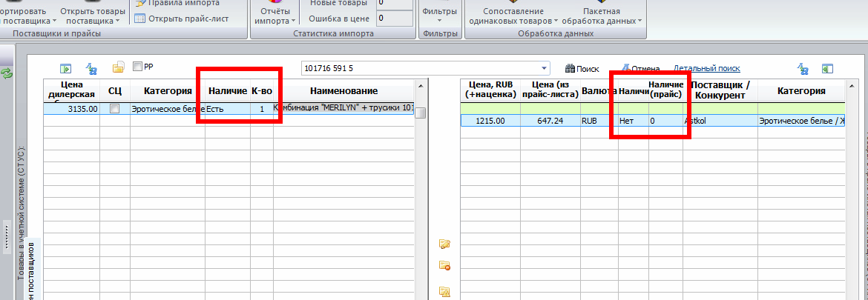Open the Детальный поиск link
Viewport: 868px width, 300px height.
[706, 68]
